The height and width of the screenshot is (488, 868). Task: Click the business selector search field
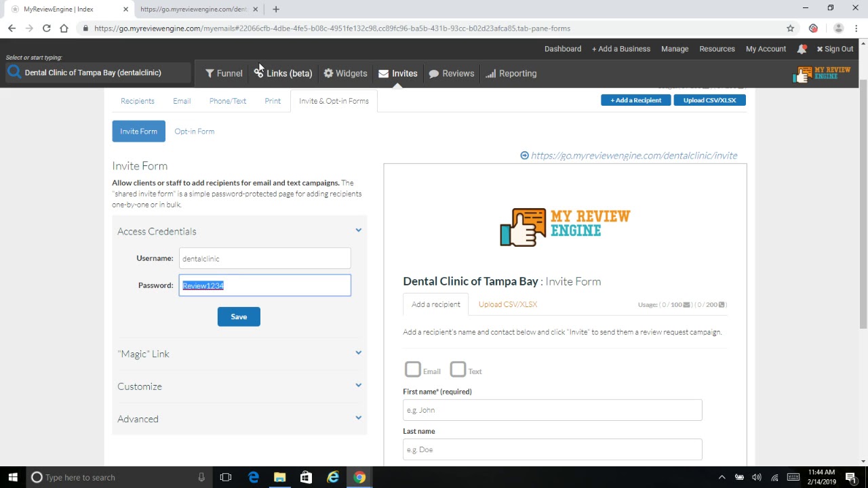106,73
